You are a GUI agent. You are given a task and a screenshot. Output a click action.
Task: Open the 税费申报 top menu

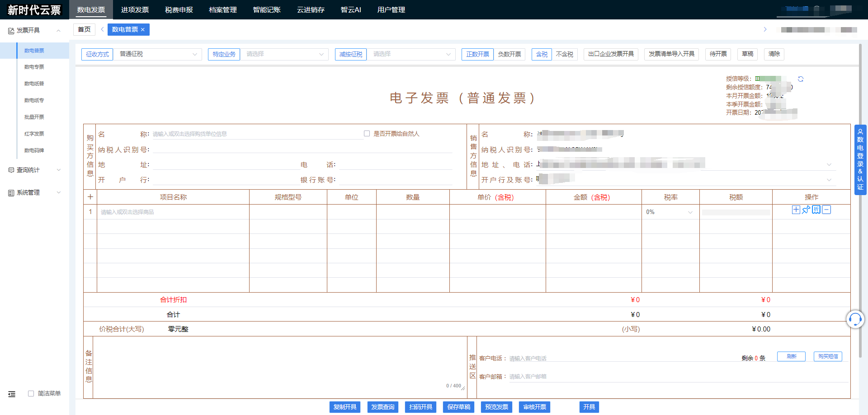pos(179,10)
